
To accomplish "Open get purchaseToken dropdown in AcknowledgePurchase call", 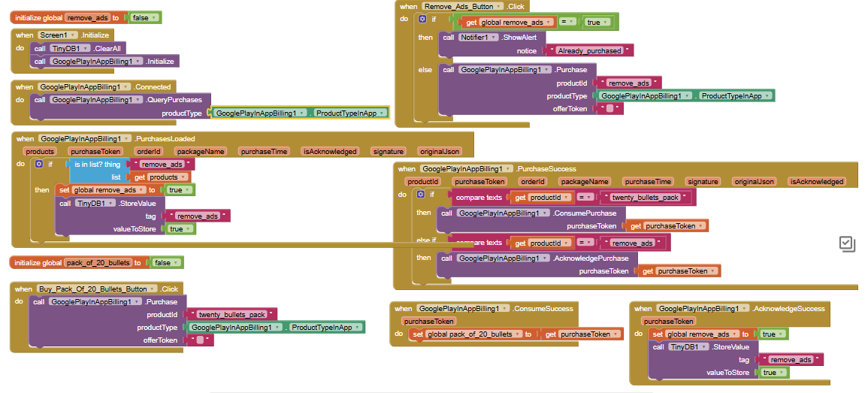I will tap(685, 271).
